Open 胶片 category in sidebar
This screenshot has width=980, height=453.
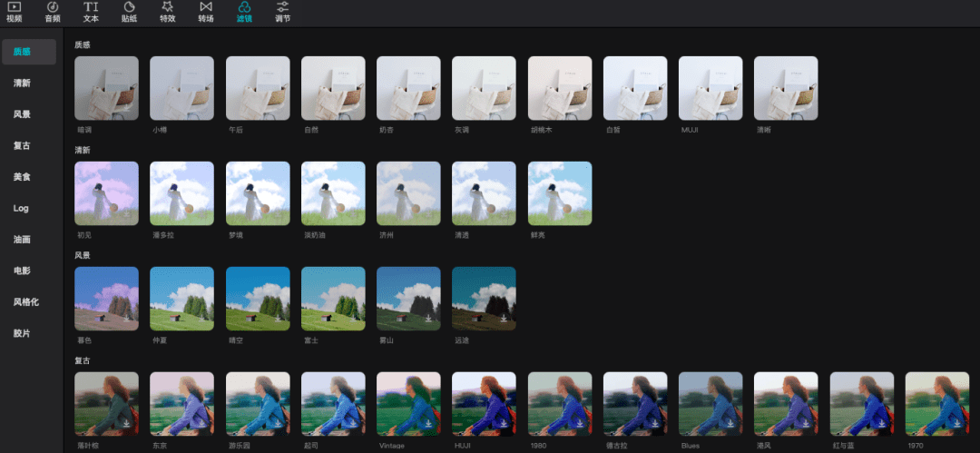[22, 333]
